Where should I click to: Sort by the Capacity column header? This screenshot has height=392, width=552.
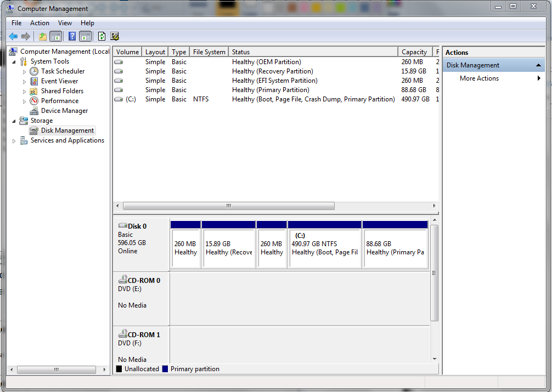tap(416, 52)
